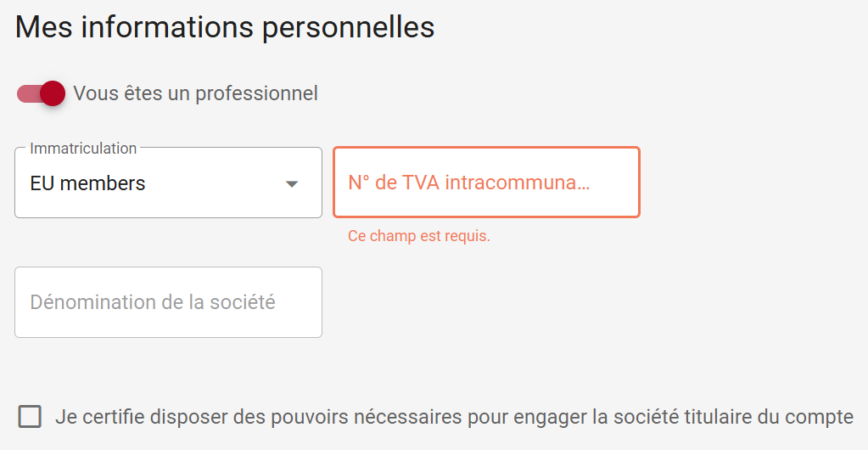The width and height of the screenshot is (868, 450).
Task: Click the arrow icon beside EU members
Action: coord(292,183)
